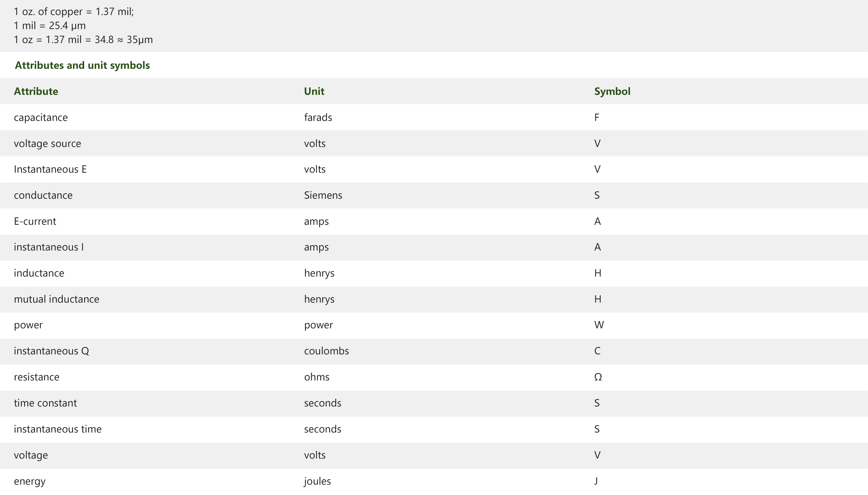868x495 pixels.
Task: Click the '1 mil = 25.4 μm' line
Action: pos(50,25)
